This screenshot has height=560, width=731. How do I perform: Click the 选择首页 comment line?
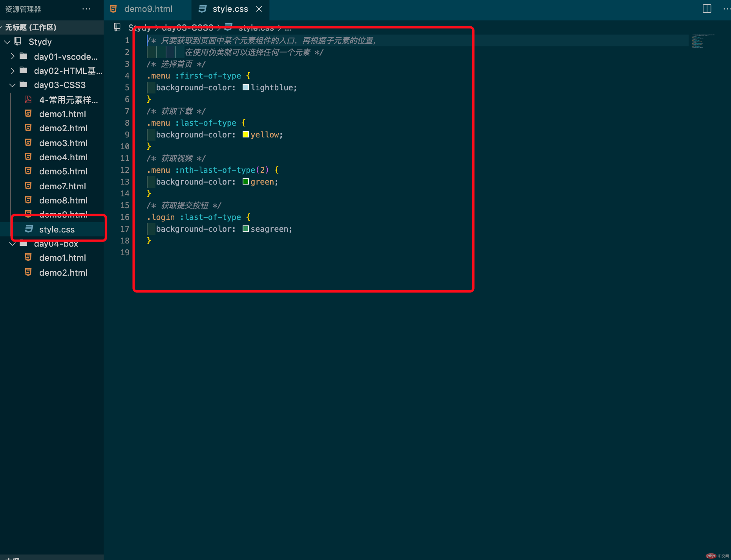point(176,64)
